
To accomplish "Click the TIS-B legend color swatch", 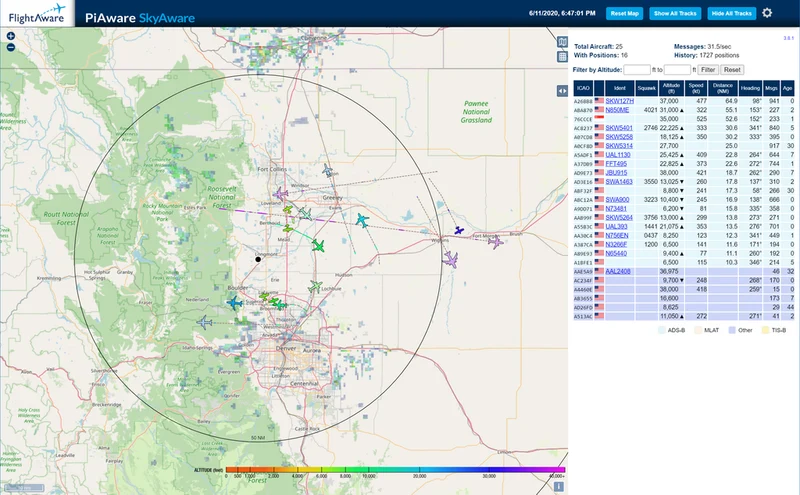I will [765, 330].
